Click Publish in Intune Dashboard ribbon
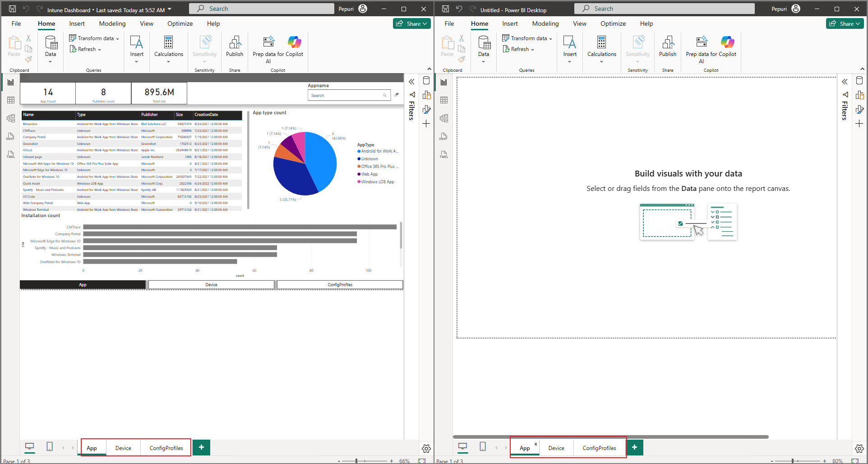The width and height of the screenshot is (868, 464). (235, 46)
